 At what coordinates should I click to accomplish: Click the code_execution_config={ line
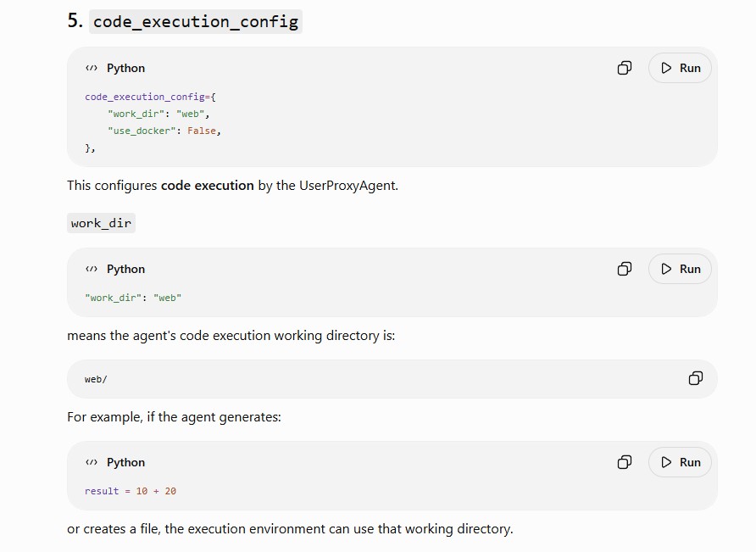tap(150, 97)
